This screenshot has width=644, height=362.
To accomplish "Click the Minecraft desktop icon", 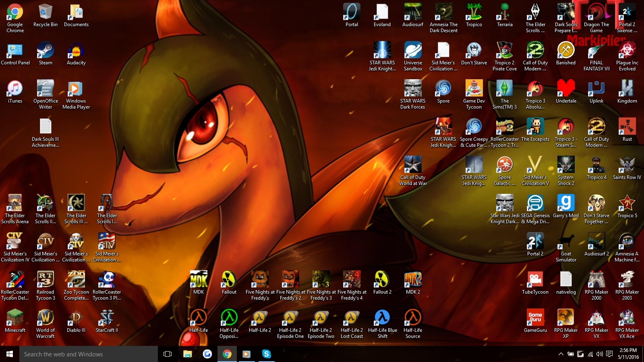I will (15, 321).
